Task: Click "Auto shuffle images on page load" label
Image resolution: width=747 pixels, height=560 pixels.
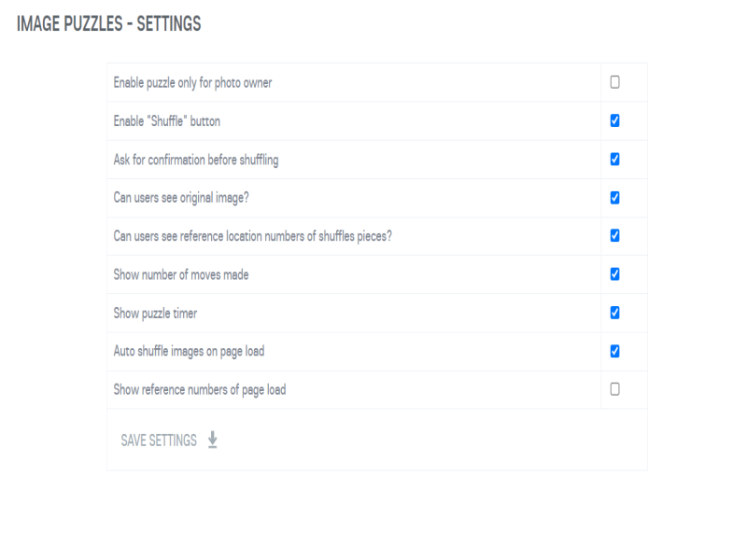Action: tap(190, 351)
